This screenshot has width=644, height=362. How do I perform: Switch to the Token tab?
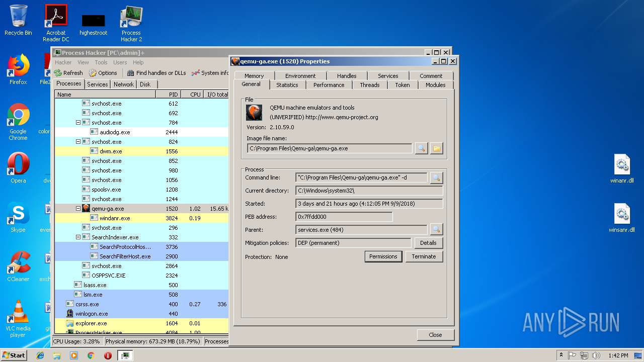click(403, 85)
